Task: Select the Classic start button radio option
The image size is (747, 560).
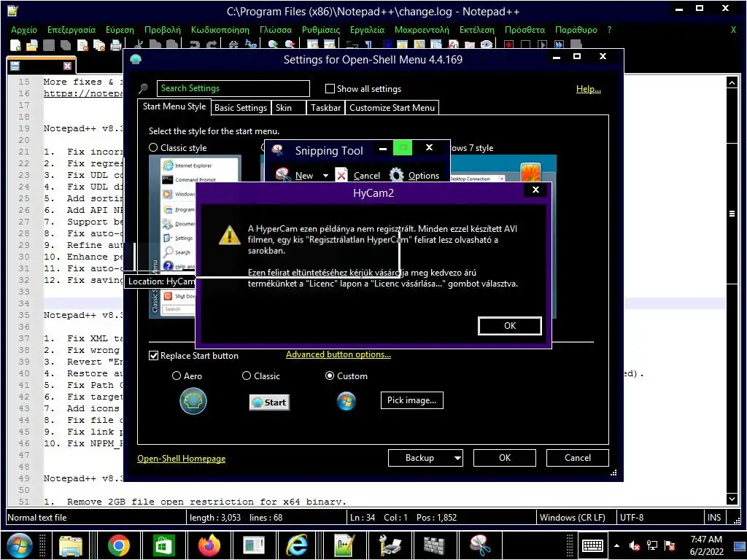Action: (247, 376)
